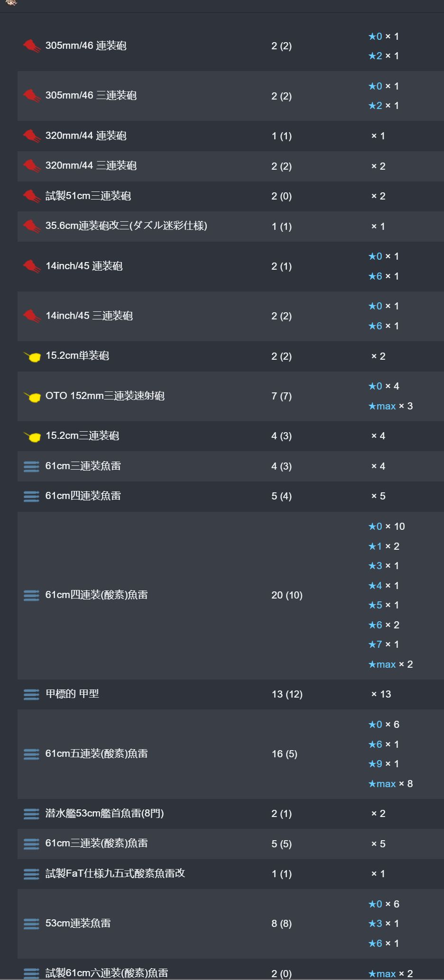The image size is (444, 980).
Task: Click the 試製FaT仕様九五式酸素魚雷改 equipment name
Action: (115, 873)
